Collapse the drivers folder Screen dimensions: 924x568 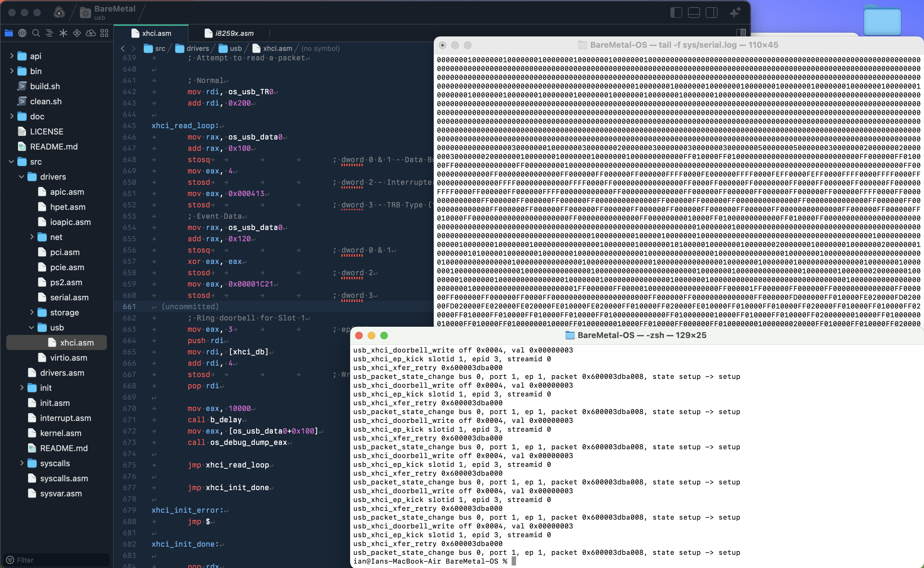[21, 177]
